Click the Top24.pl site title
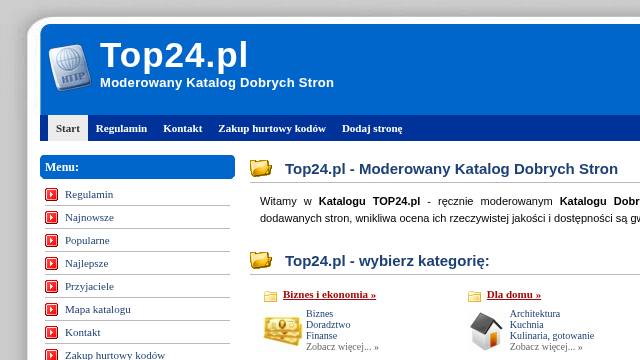The width and height of the screenshot is (640, 360). [x=174, y=55]
